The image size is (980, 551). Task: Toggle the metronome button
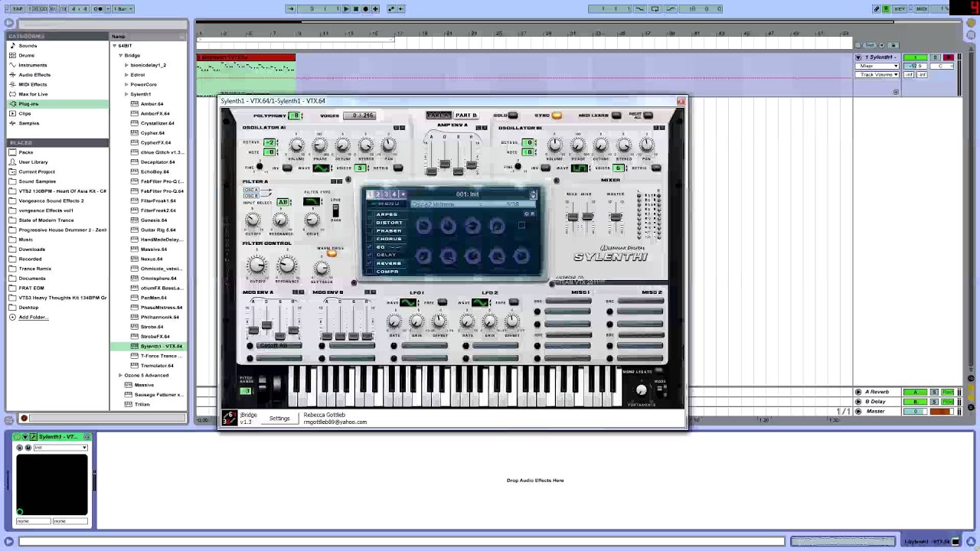coord(98,8)
